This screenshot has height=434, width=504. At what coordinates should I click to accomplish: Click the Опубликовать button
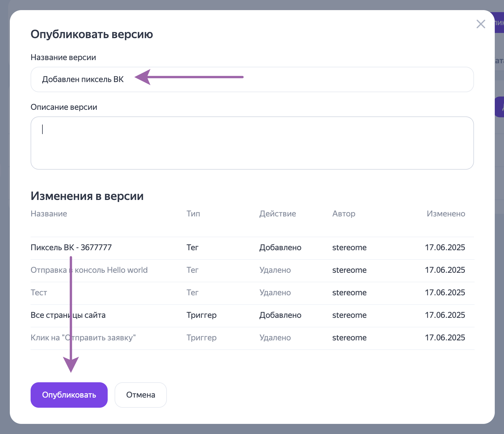point(69,395)
